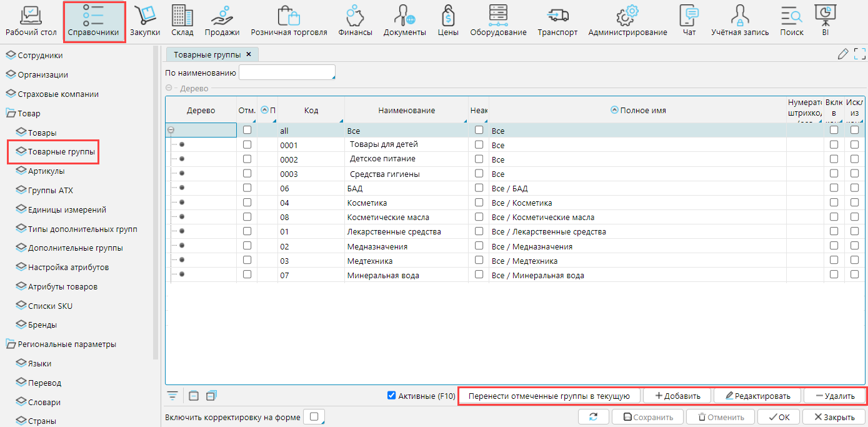
Task: Toggle the Активные (F10) checkbox
Action: click(392, 395)
